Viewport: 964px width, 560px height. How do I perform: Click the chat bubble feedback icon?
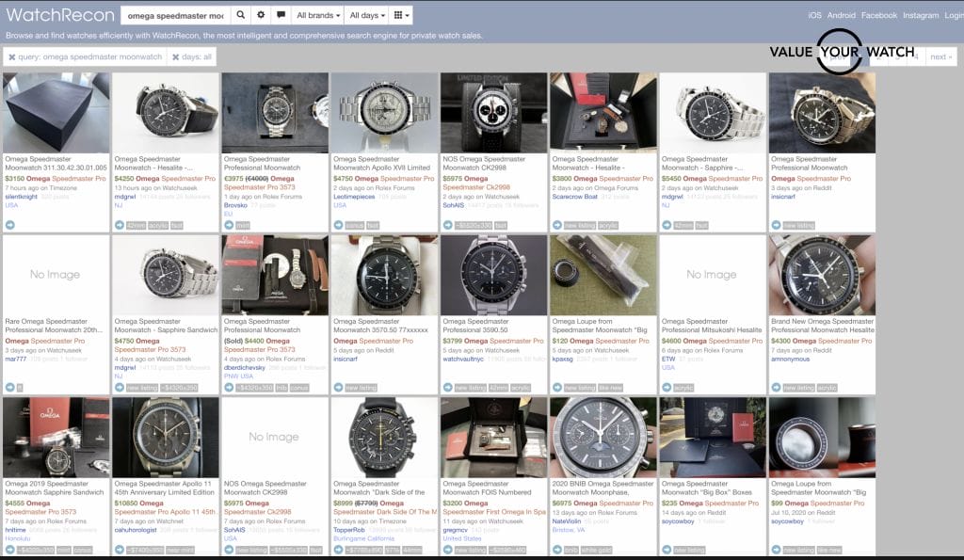281,16
